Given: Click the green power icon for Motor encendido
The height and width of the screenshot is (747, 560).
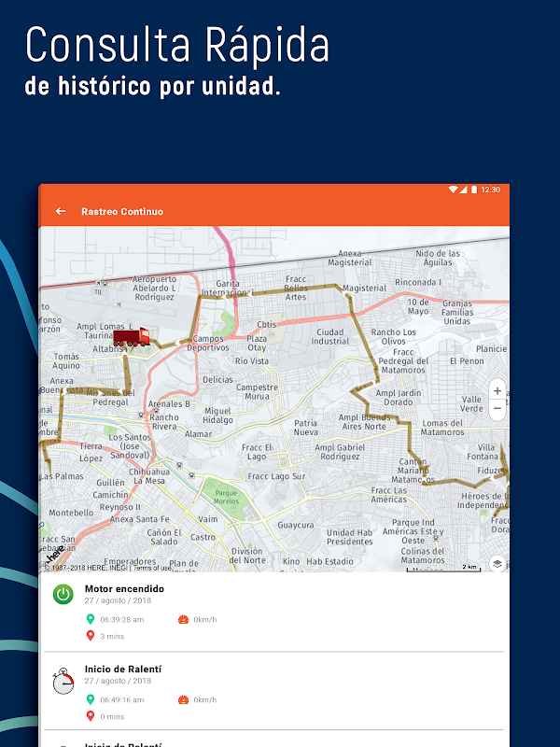Looking at the screenshot, I should click(63, 594).
